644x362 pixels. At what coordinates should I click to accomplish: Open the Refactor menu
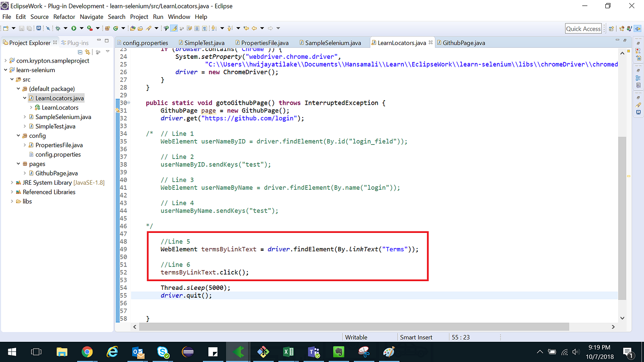(x=64, y=17)
